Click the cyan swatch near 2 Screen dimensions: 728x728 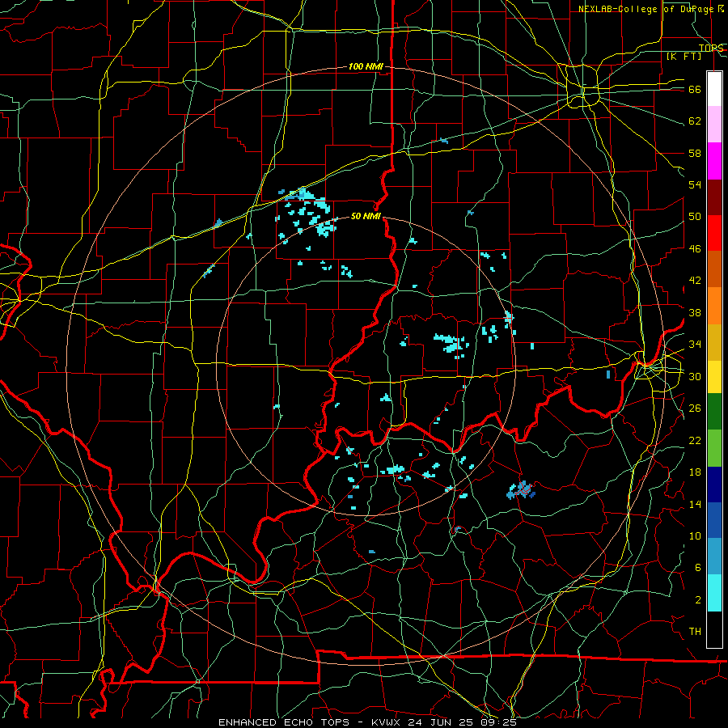coord(714,594)
